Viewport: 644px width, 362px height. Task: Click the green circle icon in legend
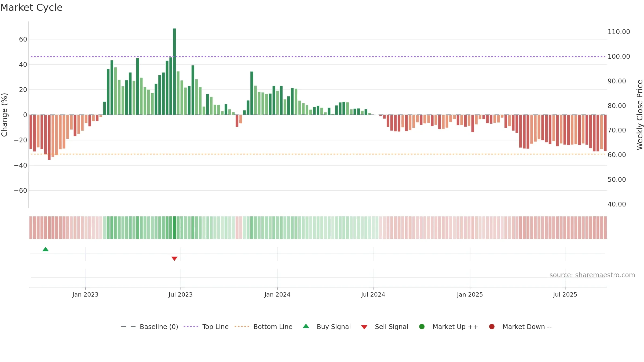tap(422, 327)
